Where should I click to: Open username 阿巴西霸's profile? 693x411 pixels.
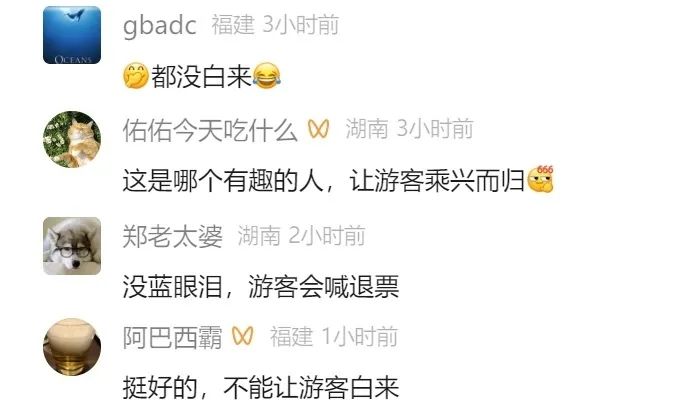click(172, 337)
